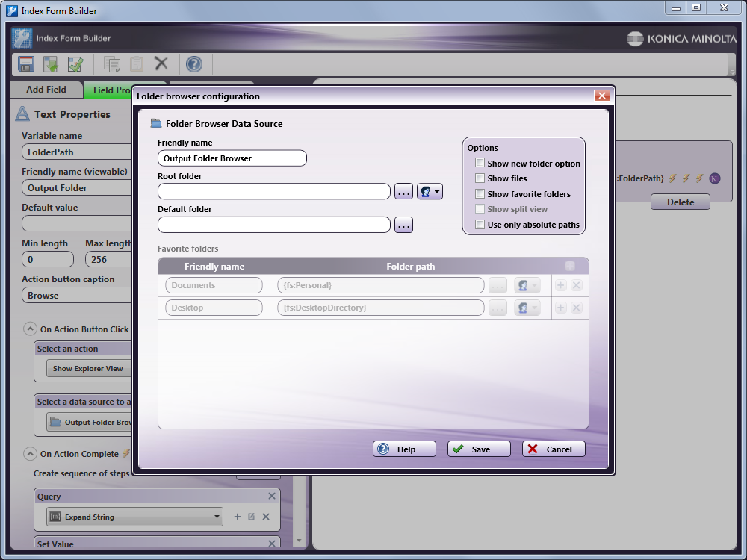This screenshot has height=560, width=747.
Task: Browse for Default folder with ellipsis button
Action: coord(403,225)
